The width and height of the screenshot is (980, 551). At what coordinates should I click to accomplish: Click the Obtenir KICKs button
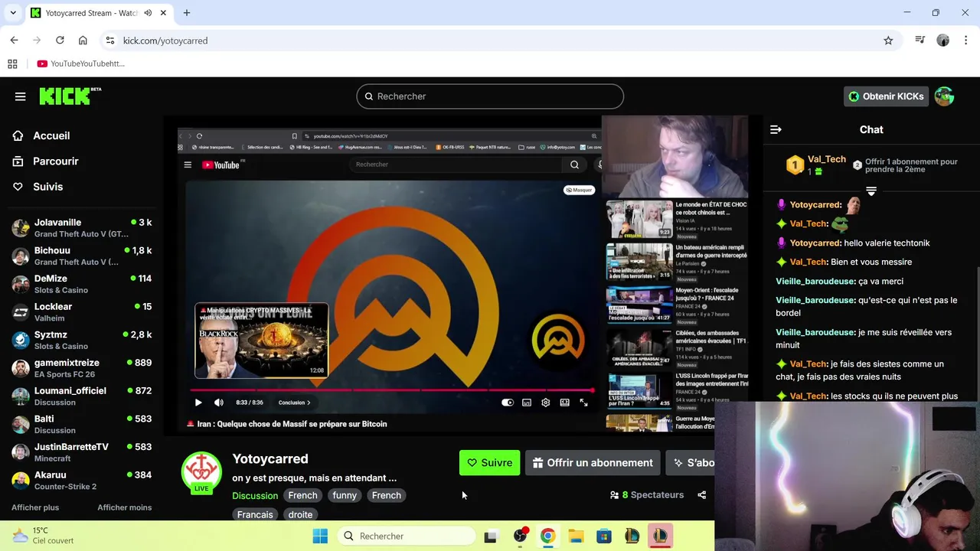point(885,96)
